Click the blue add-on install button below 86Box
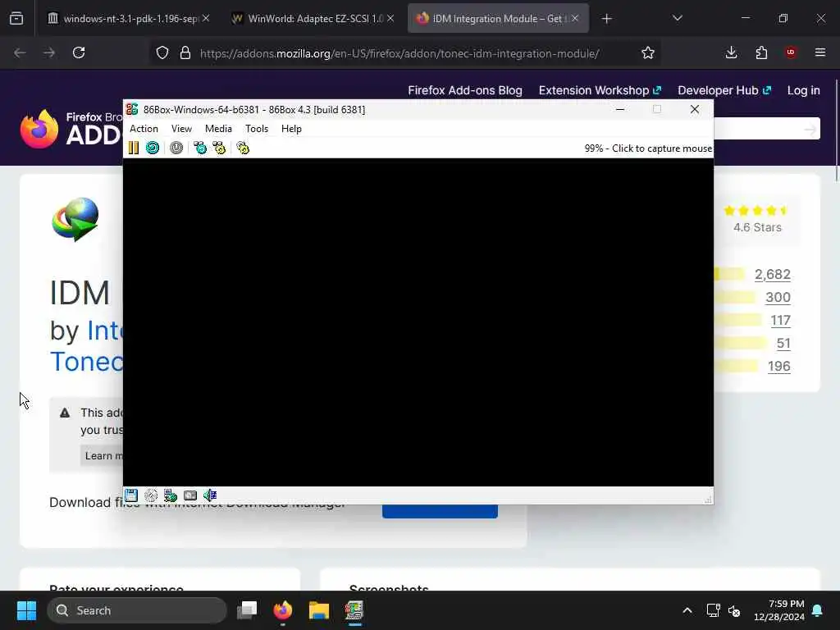Viewport: 840px width, 630px height. (440, 511)
